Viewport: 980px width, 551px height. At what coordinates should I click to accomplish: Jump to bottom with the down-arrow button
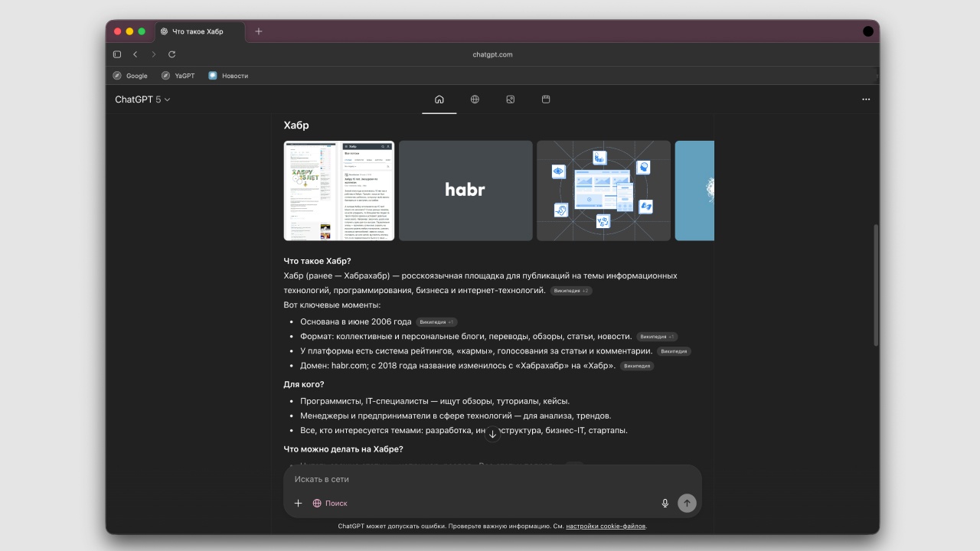click(492, 433)
